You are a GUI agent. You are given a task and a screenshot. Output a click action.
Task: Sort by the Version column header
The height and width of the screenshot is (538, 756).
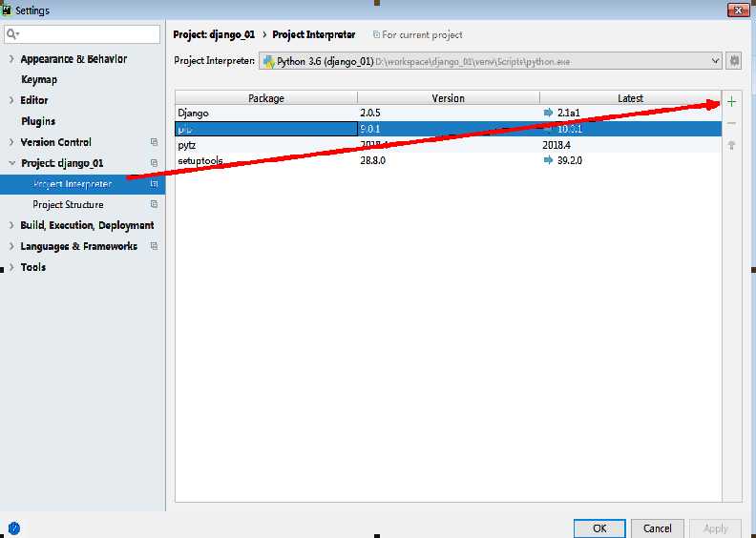449,97
